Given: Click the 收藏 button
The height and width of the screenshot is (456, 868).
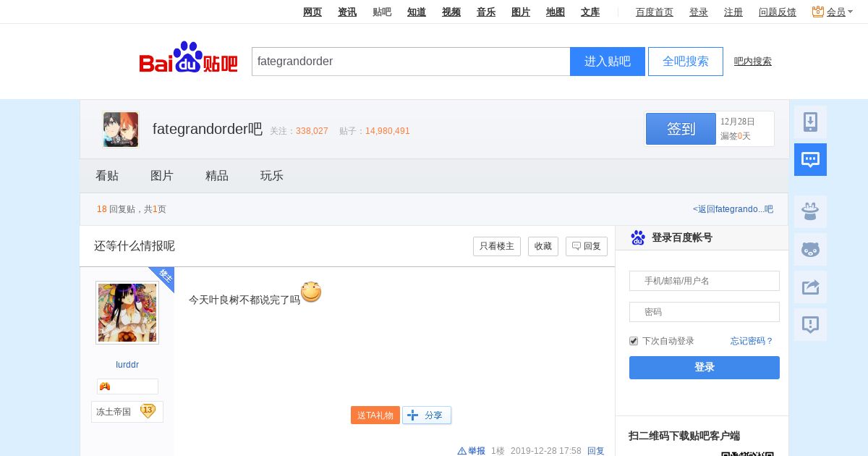Looking at the screenshot, I should tap(543, 246).
